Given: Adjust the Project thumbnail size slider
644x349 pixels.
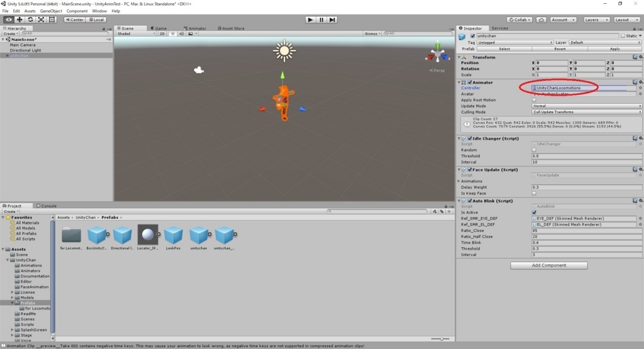Looking at the screenshot, I should pos(441,339).
